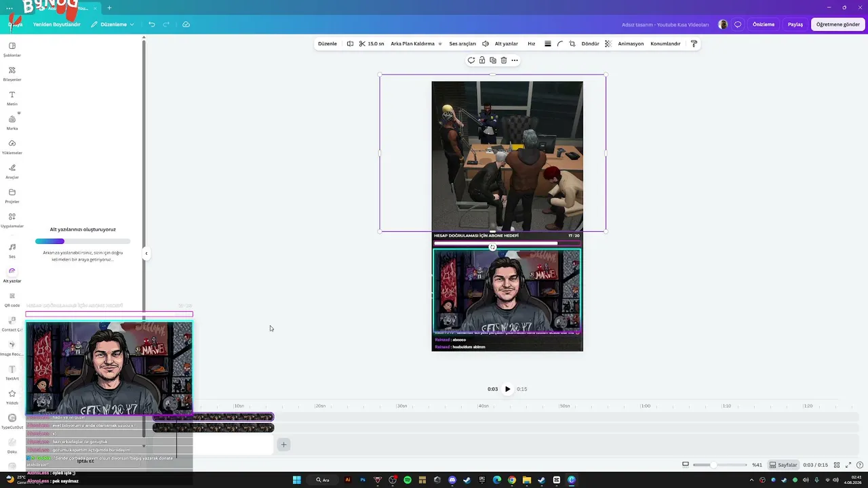This screenshot has width=868, height=488.
Task: Collapse the side panel with the arrow
Action: coord(146,253)
